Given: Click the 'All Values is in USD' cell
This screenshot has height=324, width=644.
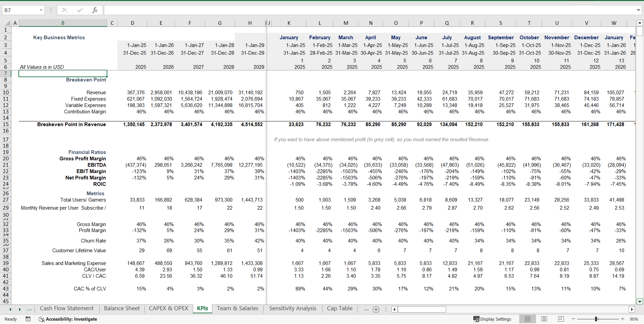Looking at the screenshot, I should pos(42,67).
